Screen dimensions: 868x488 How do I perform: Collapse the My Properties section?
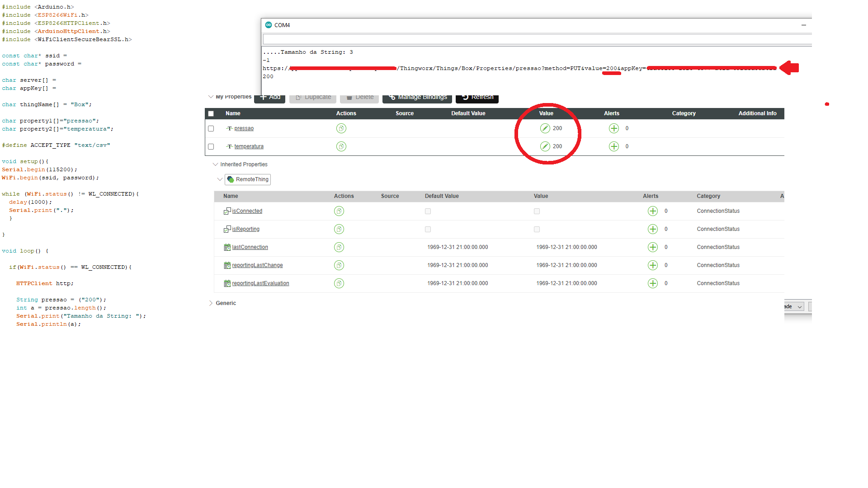click(x=211, y=97)
